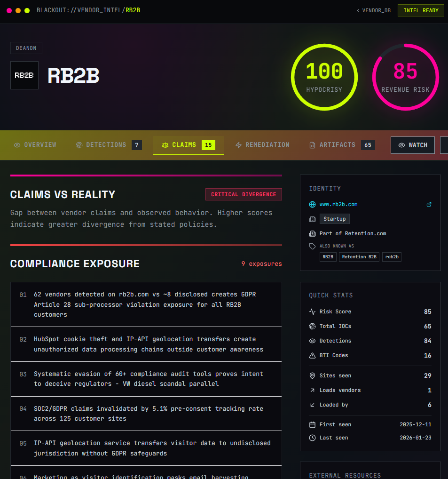Click the fingerprint icon beside Total IOCs

[311, 326]
